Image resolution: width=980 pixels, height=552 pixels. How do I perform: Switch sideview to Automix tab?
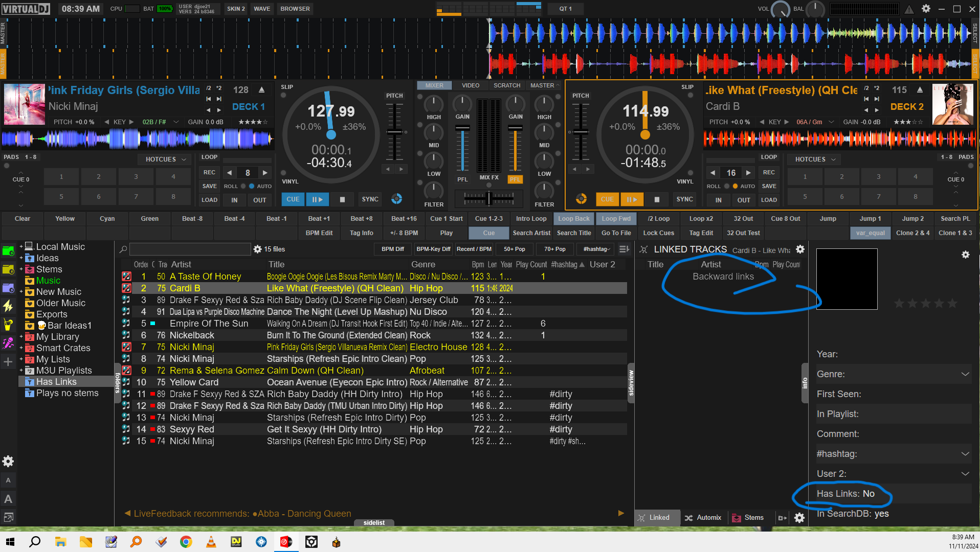coord(704,518)
